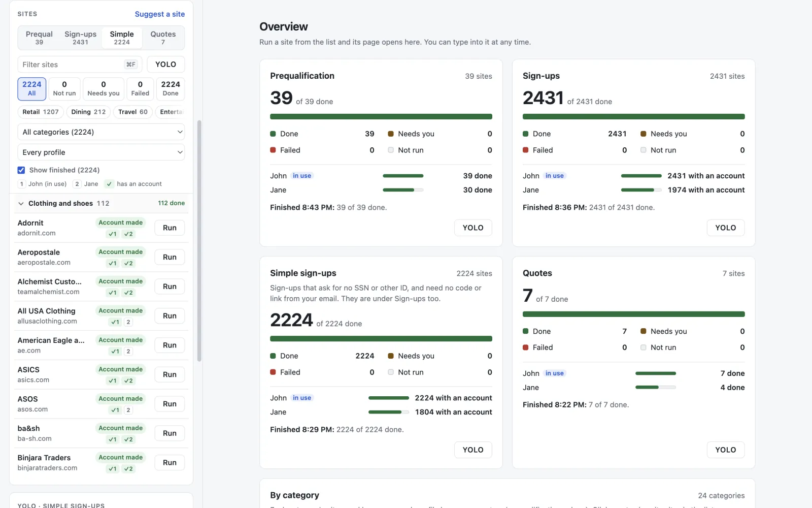The width and height of the screenshot is (812, 508).
Task: Click Aeropostale profile 1 check badge
Action: pos(113,264)
